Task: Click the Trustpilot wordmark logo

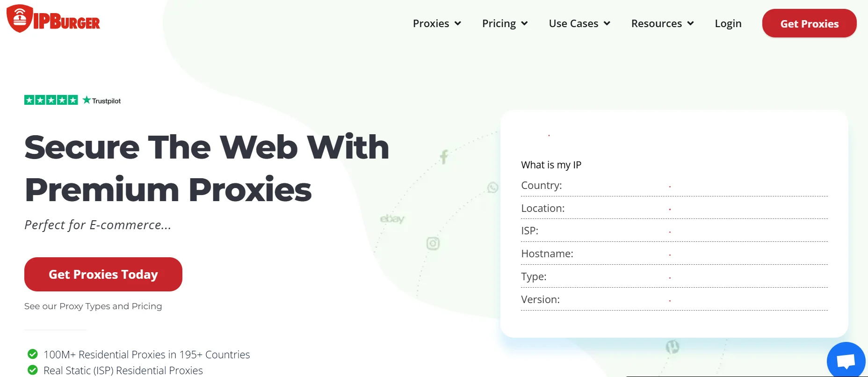Action: click(102, 101)
